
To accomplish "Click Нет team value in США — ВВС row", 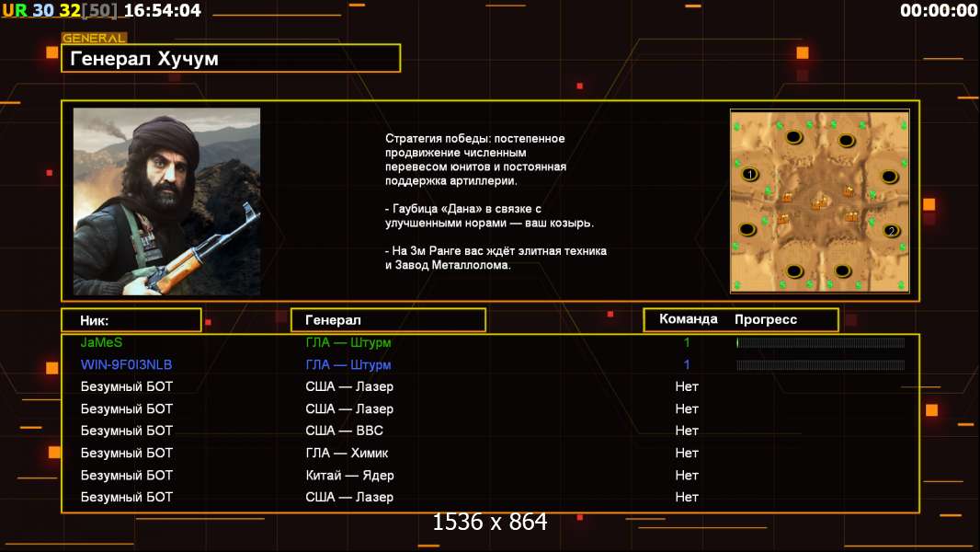I will click(686, 431).
